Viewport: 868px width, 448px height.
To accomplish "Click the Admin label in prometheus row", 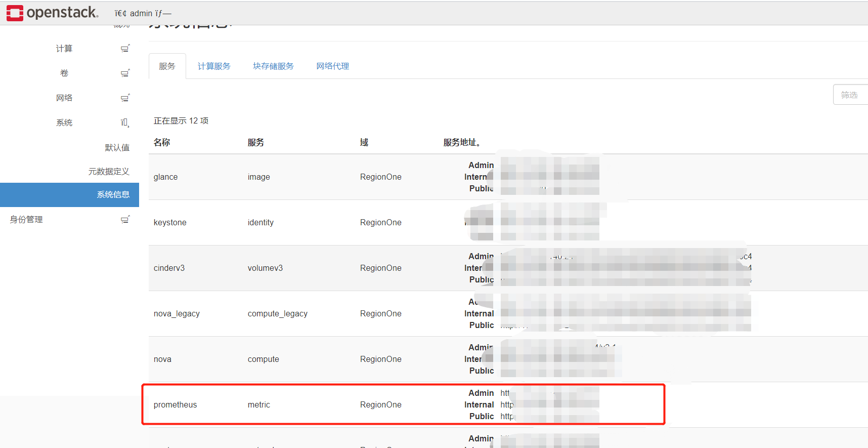I will click(481, 393).
